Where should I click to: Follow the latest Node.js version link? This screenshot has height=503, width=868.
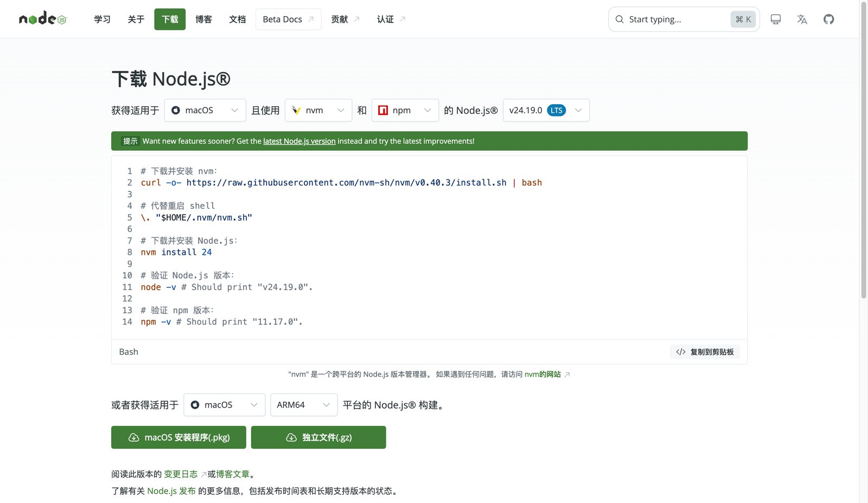coord(299,141)
